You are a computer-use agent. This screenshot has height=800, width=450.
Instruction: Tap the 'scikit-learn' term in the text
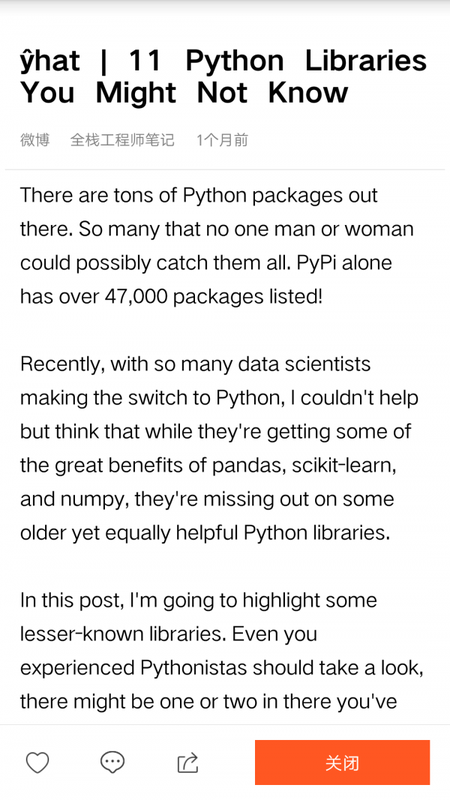pyautogui.click(x=343, y=465)
